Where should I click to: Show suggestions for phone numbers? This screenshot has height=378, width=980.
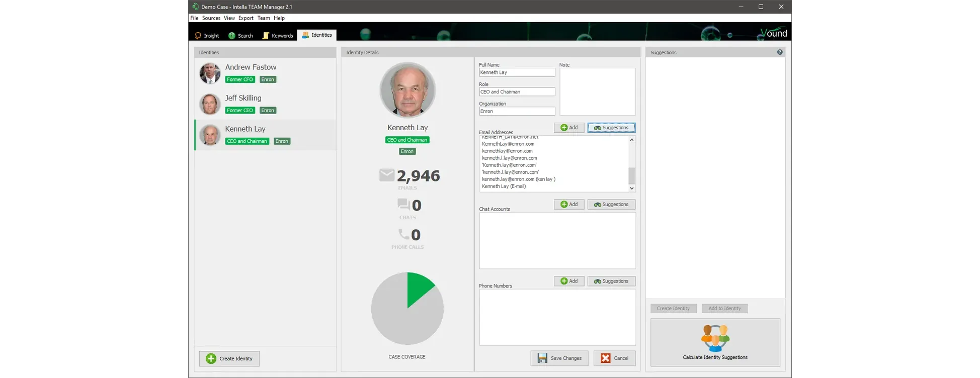click(x=611, y=281)
